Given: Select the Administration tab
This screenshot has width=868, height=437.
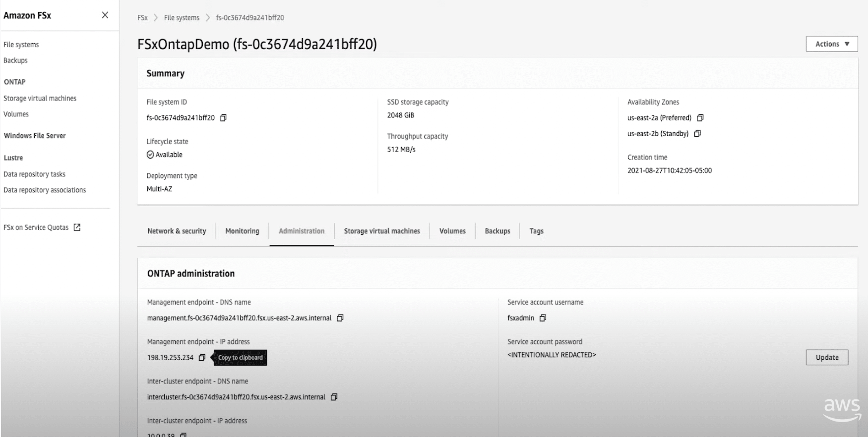Looking at the screenshot, I should (x=302, y=231).
